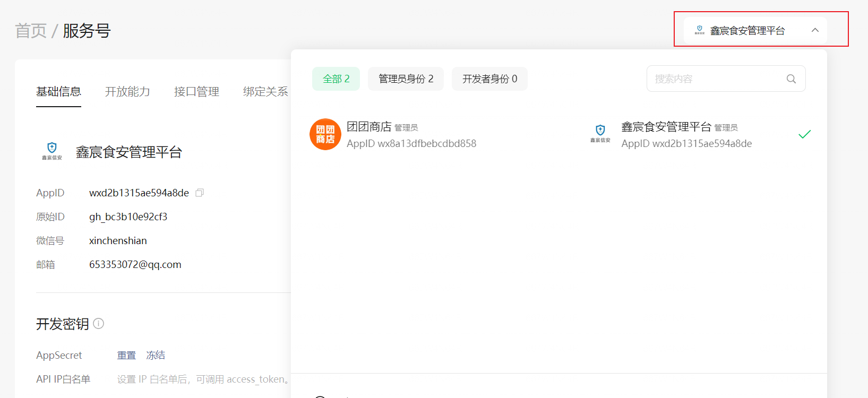The width and height of the screenshot is (868, 398).
Task: Filter accounts by 管理员身份 2
Action: [x=406, y=79]
